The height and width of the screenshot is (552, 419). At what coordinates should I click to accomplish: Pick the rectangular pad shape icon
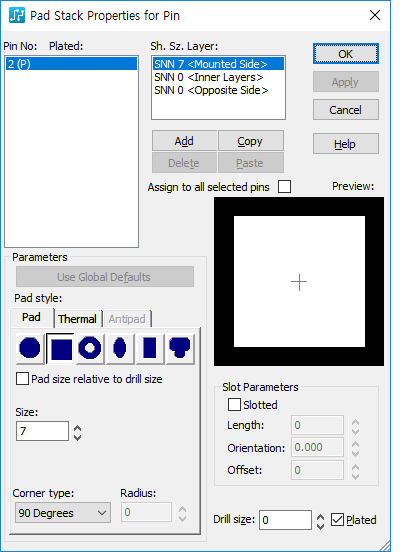pyautogui.click(x=150, y=348)
